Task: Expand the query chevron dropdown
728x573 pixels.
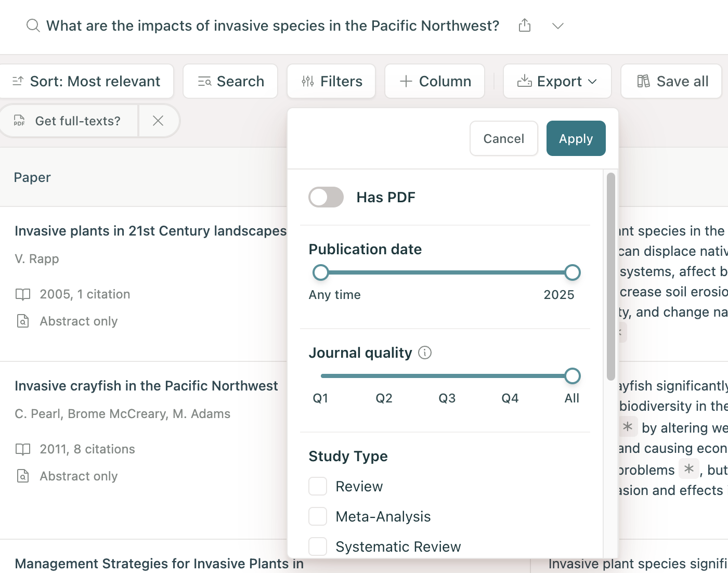Action: pos(557,25)
